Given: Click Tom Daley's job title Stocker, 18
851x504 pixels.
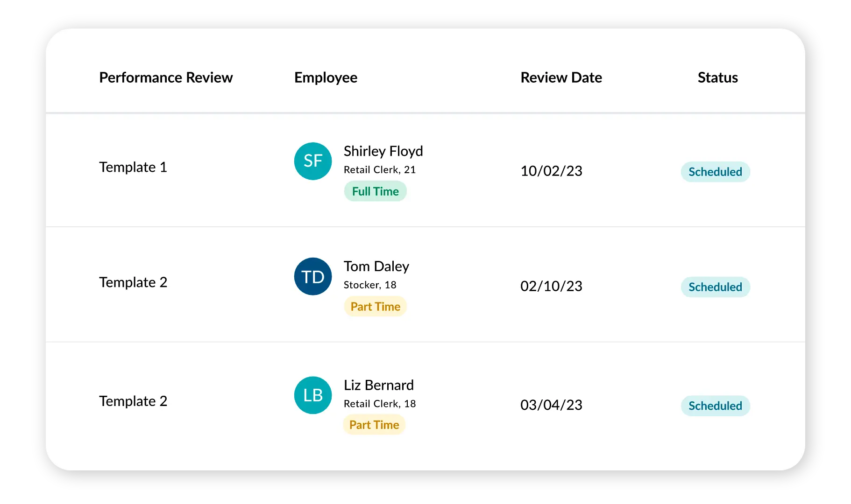Looking at the screenshot, I should click(x=369, y=285).
